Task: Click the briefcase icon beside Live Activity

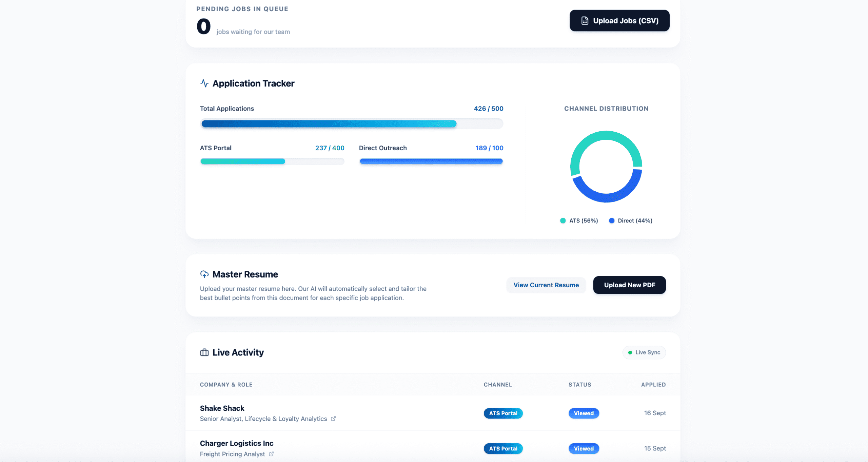Action: [x=204, y=352]
